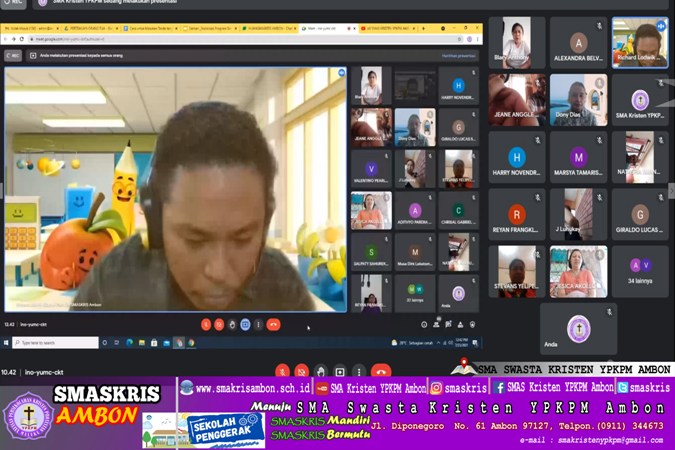Select the small VALENTINO PEARL... tile
The height and width of the screenshot is (450, 675).
371,169
